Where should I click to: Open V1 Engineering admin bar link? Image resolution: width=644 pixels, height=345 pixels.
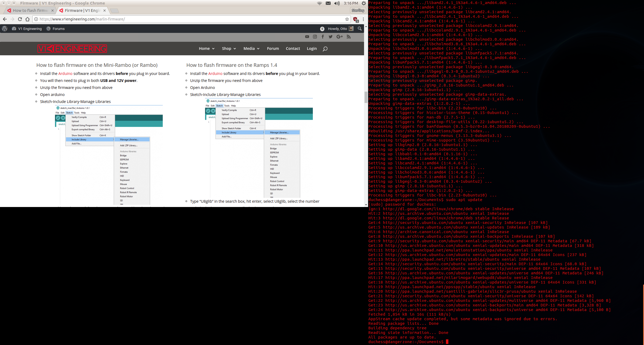coord(27,29)
